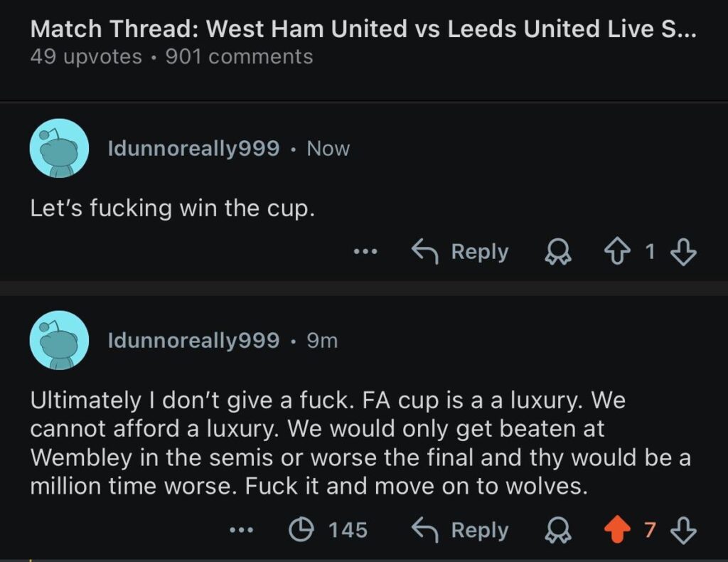728x562 pixels.
Task: Toggle a downvote on the second comment
Action: [684, 529]
